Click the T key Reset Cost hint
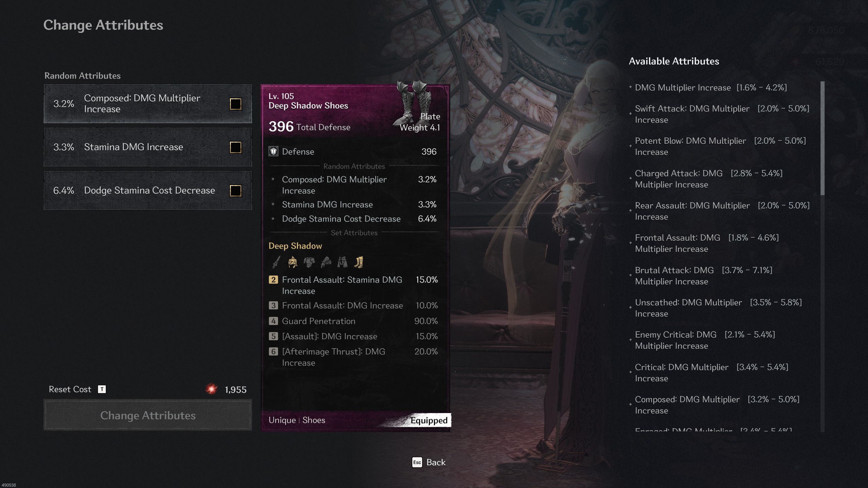This screenshot has height=488, width=868. click(x=102, y=389)
